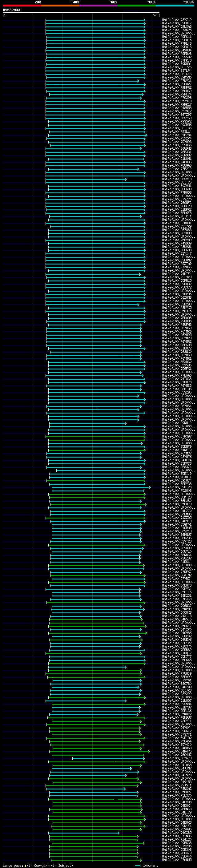Click the UniRef100_Q4P4Y5 label
This screenshot has height=868, width=197.
click(x=177, y=751)
